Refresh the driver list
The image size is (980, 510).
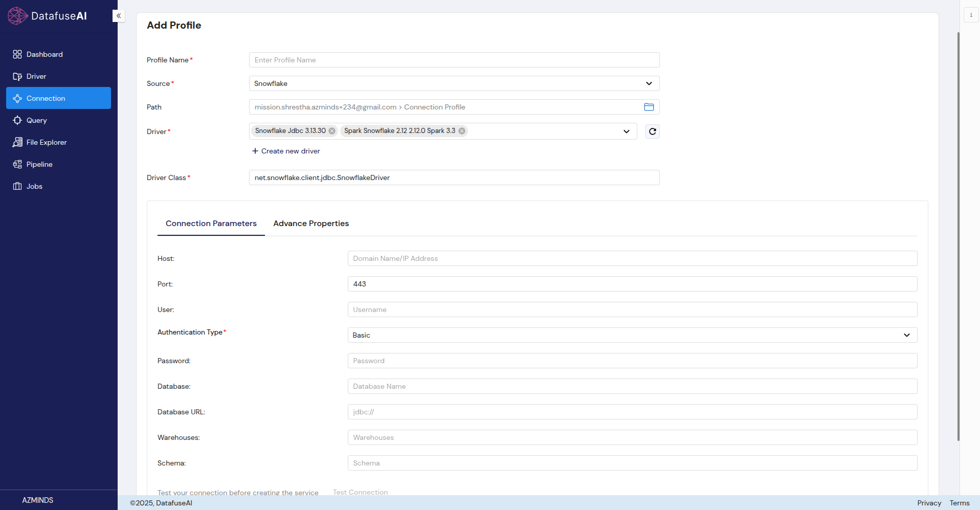point(652,131)
